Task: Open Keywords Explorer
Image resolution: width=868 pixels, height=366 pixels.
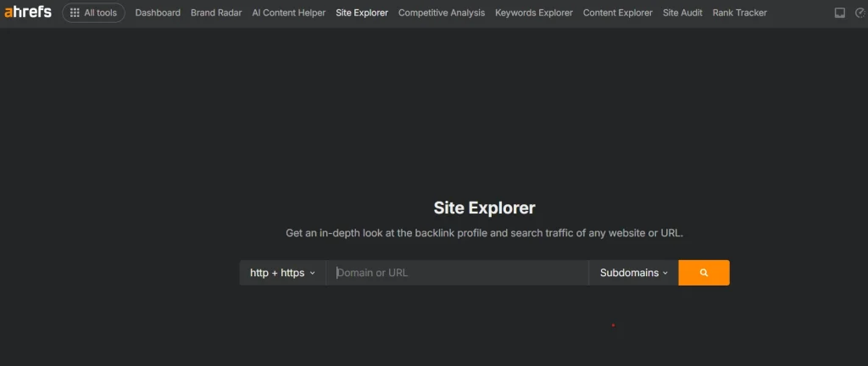Action: (534, 13)
